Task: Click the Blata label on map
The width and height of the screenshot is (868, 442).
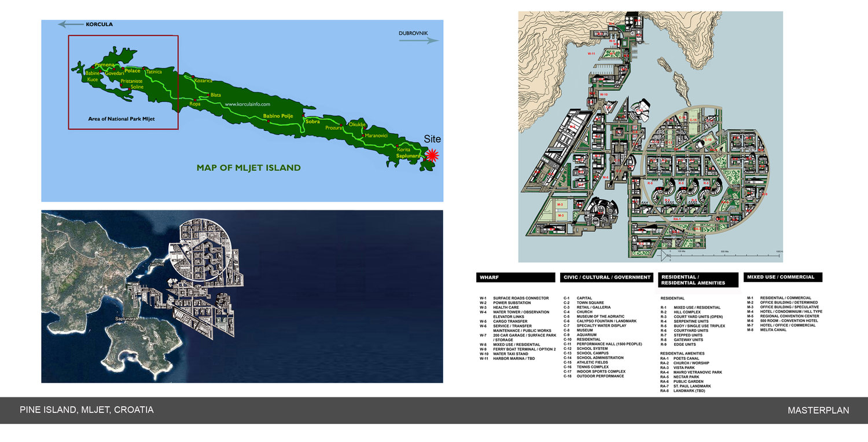Action: (216, 95)
